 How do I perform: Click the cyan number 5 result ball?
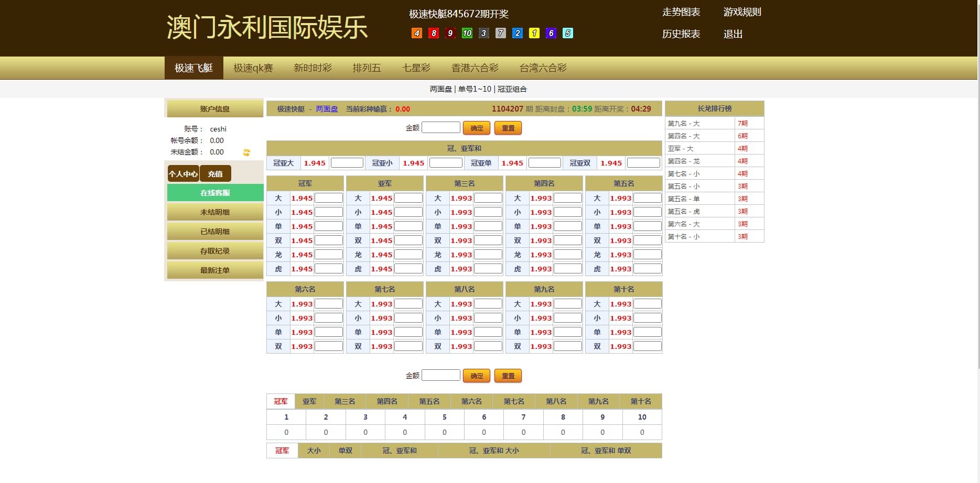coord(567,33)
